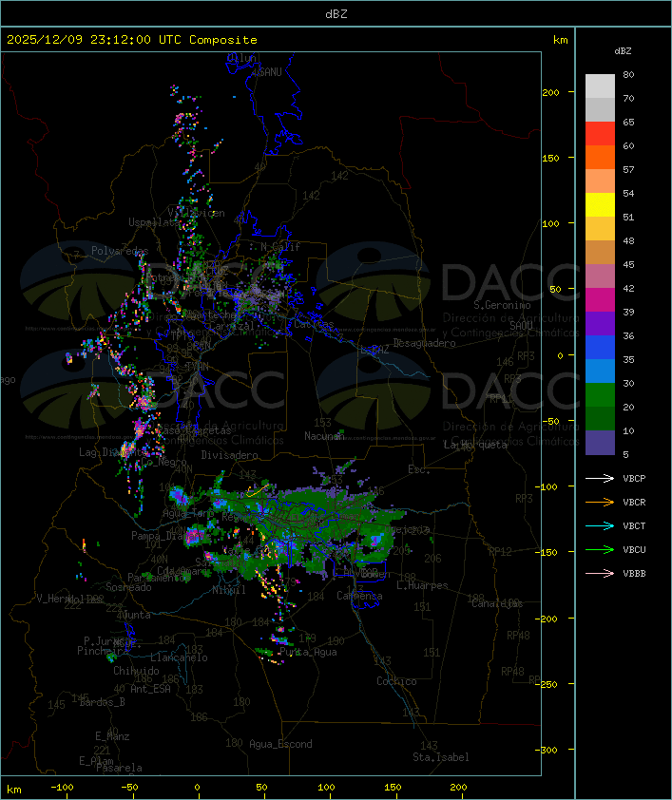Pick the gold 48-51 dBZ swatch
Screen dimensions: 672x800
(600, 229)
